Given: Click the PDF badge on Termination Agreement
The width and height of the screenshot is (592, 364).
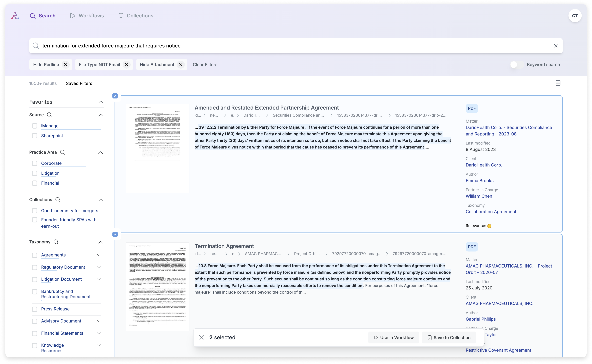Looking at the screenshot, I should 472,247.
